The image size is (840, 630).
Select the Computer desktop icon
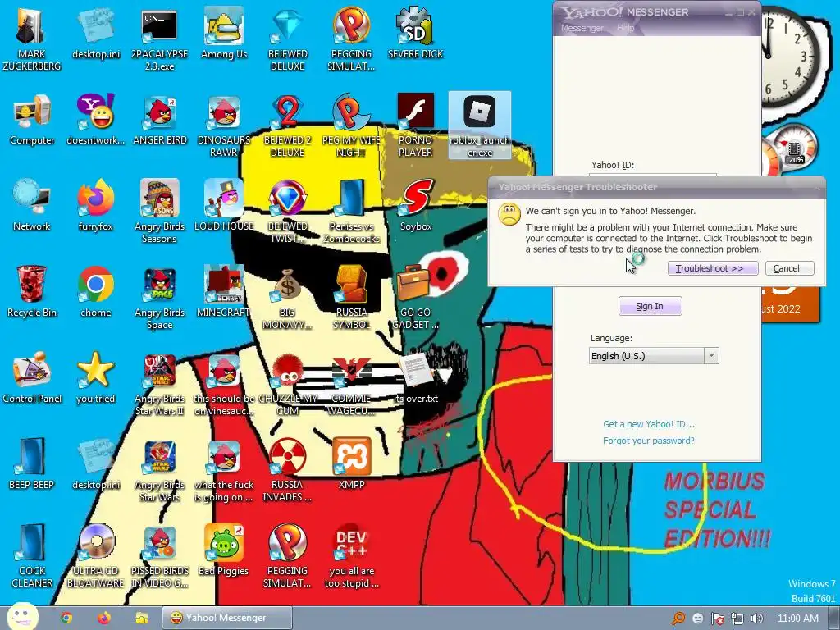pyautogui.click(x=32, y=120)
